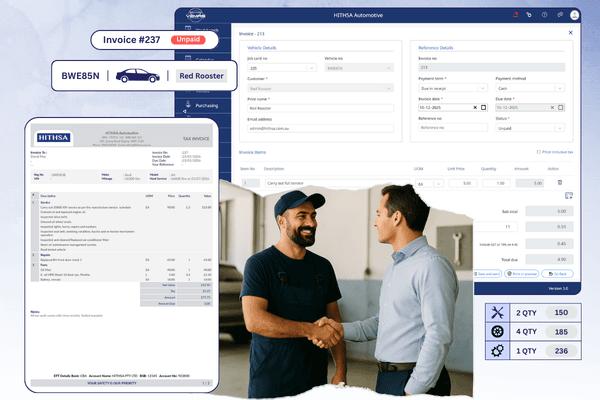Click the value 185 in parts table
Viewport: 600px width, 400px height.
(561, 331)
